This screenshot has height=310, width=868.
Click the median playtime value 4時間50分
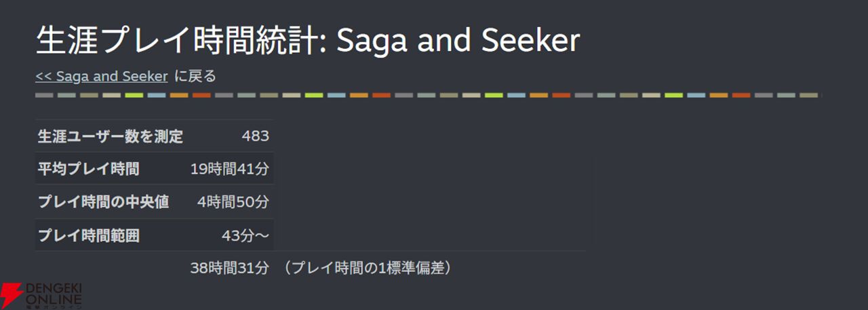[233, 202]
